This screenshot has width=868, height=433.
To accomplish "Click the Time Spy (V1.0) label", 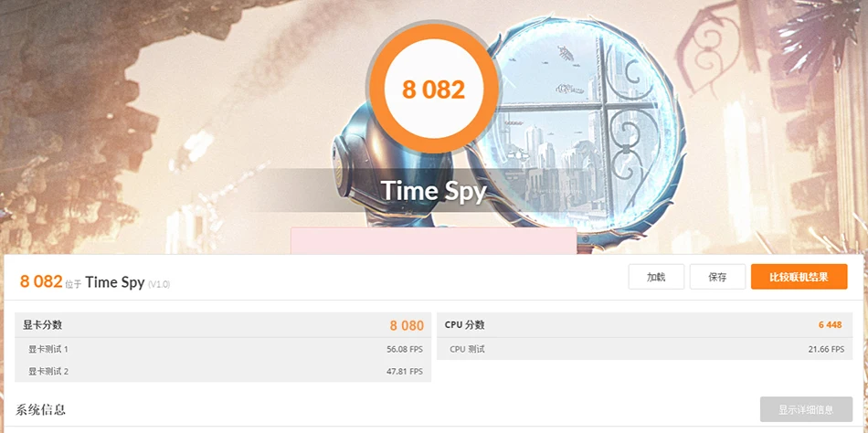I will 128,283.
